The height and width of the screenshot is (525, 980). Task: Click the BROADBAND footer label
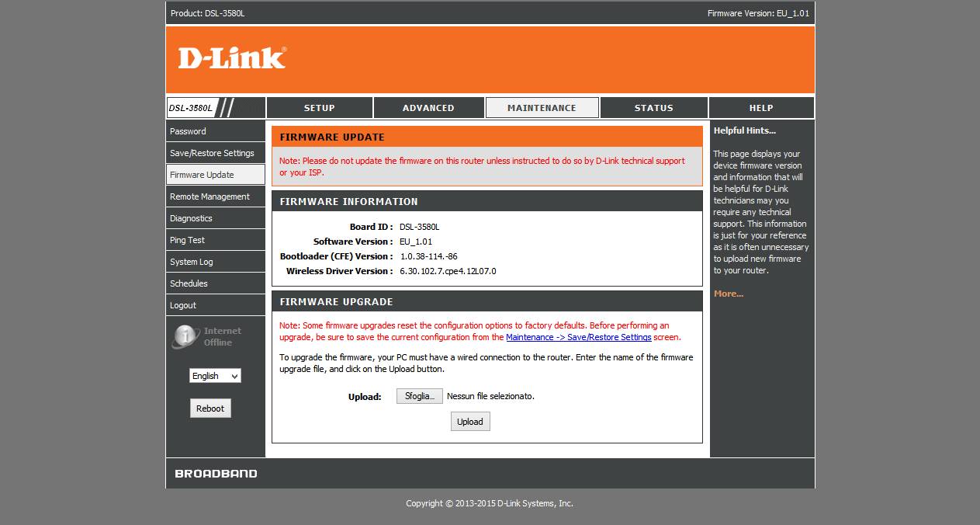coord(216,474)
